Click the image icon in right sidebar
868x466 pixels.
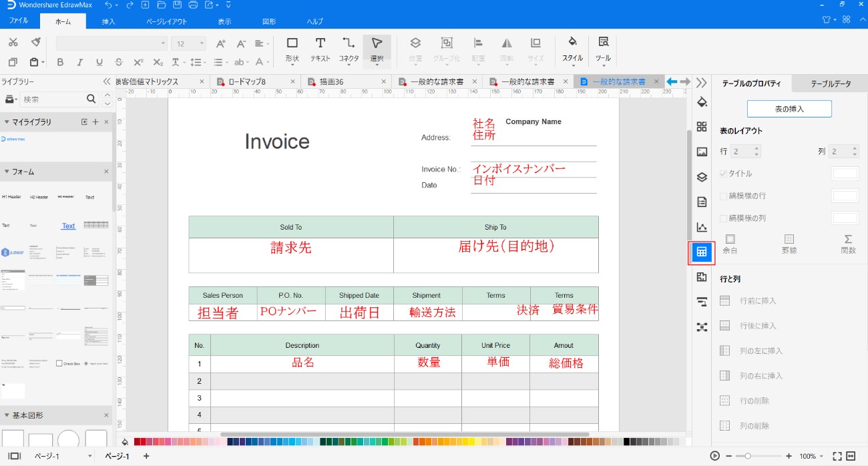pyautogui.click(x=702, y=151)
